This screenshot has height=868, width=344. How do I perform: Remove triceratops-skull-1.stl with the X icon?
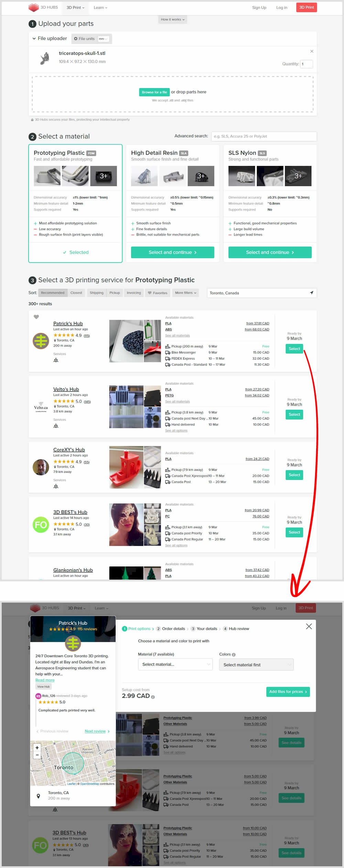(x=312, y=51)
